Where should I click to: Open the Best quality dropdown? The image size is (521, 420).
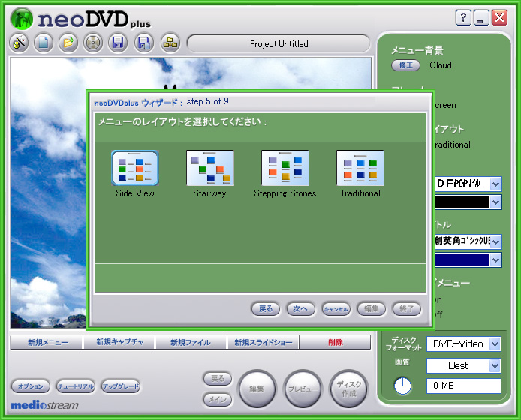[495, 365]
